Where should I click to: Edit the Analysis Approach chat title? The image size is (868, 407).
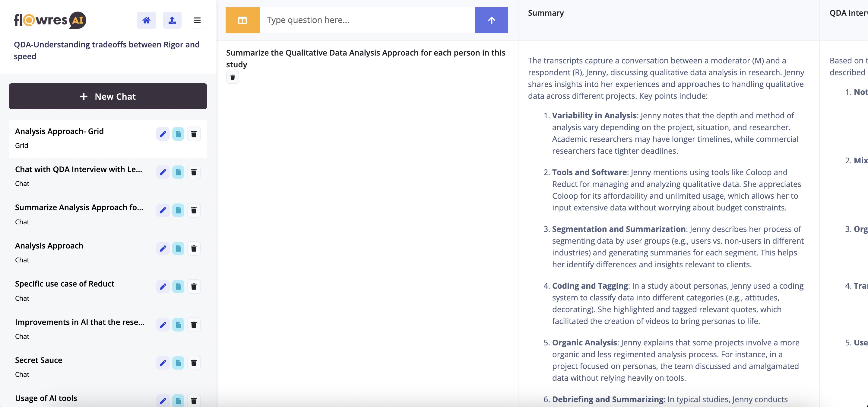[x=163, y=248]
